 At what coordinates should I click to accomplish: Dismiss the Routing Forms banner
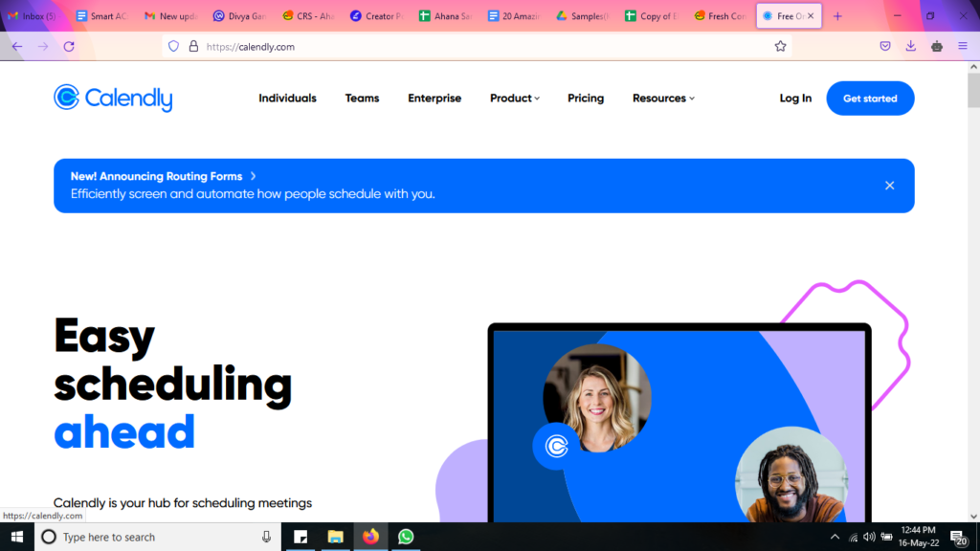point(889,186)
